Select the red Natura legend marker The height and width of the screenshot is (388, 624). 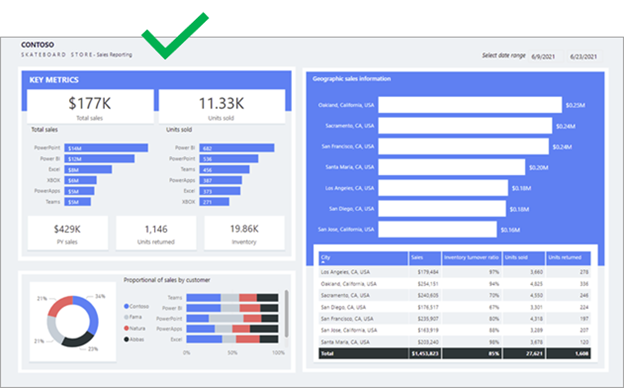[x=127, y=328]
